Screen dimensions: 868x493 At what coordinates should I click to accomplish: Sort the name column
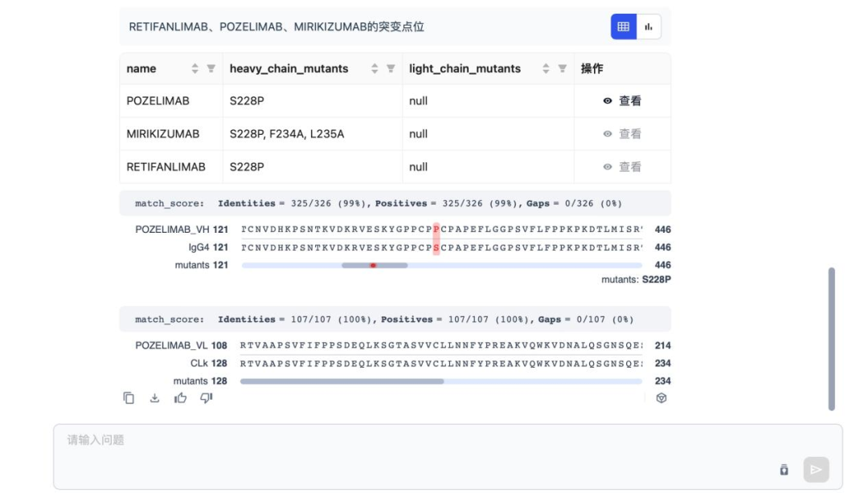click(194, 68)
